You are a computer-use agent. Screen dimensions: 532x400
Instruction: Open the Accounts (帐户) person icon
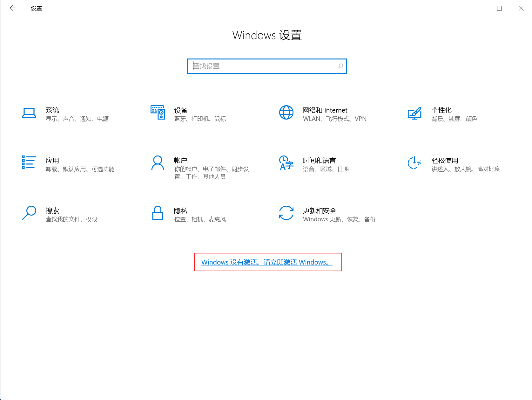point(158,162)
